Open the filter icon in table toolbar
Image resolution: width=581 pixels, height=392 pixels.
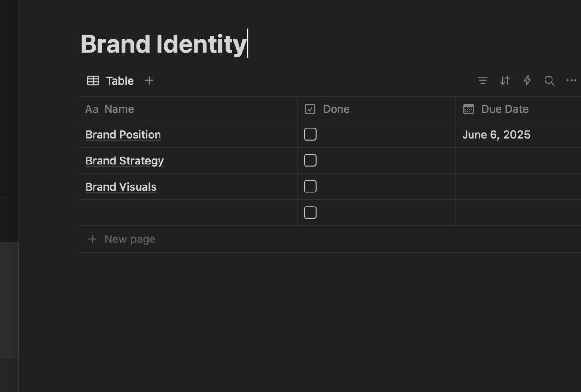click(x=483, y=81)
